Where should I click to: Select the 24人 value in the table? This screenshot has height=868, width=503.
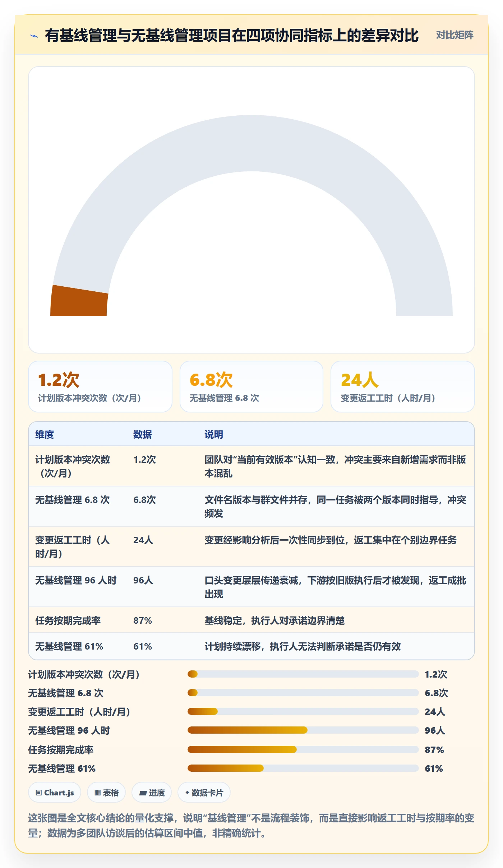[x=143, y=540]
